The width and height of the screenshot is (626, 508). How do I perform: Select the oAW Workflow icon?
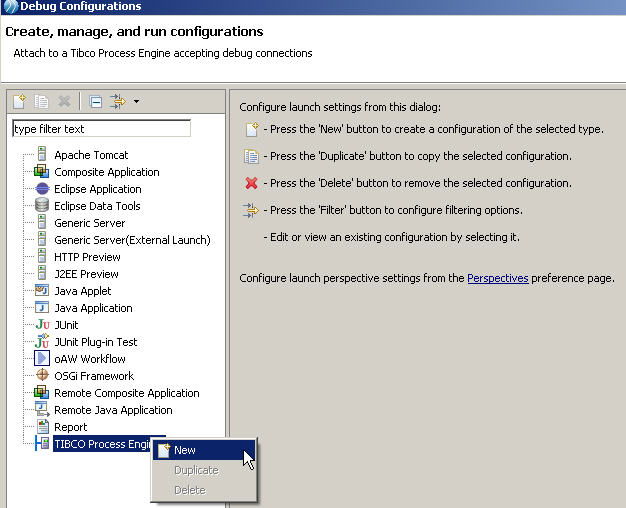42,358
